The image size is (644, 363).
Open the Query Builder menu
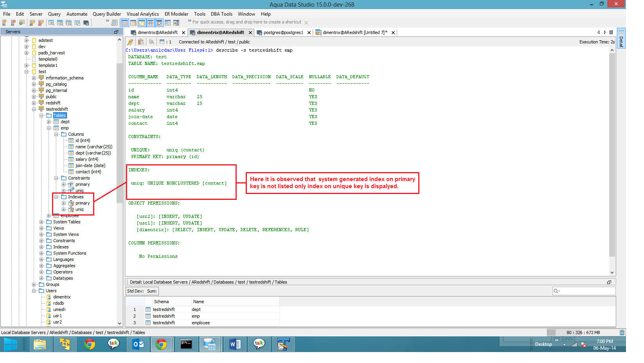click(x=107, y=14)
